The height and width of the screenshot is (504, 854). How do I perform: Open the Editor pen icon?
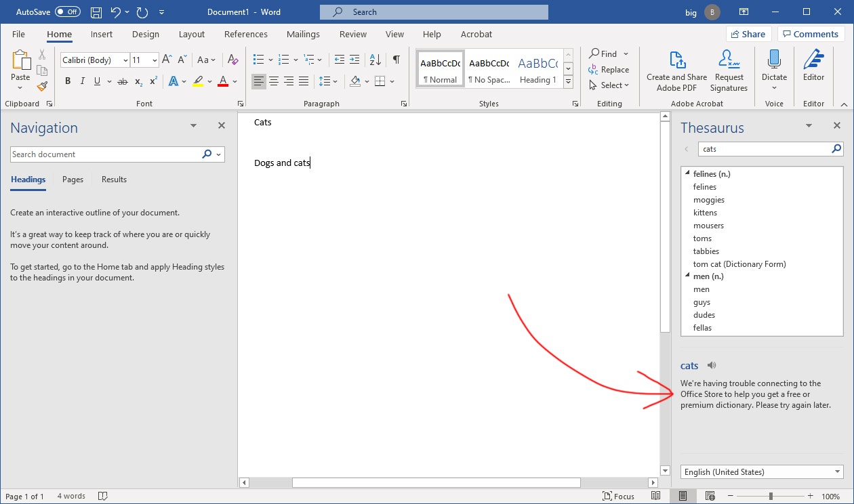point(813,60)
